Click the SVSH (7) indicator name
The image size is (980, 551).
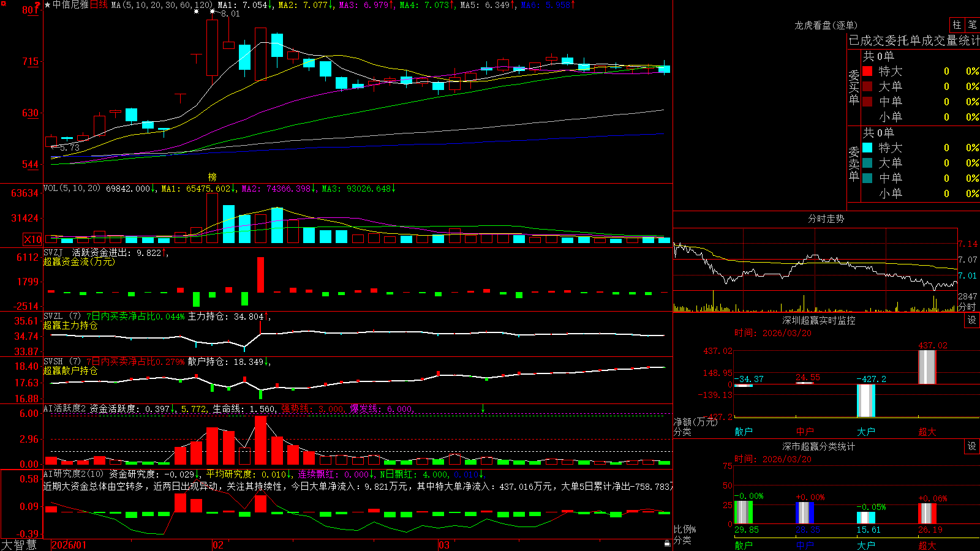click(62, 362)
